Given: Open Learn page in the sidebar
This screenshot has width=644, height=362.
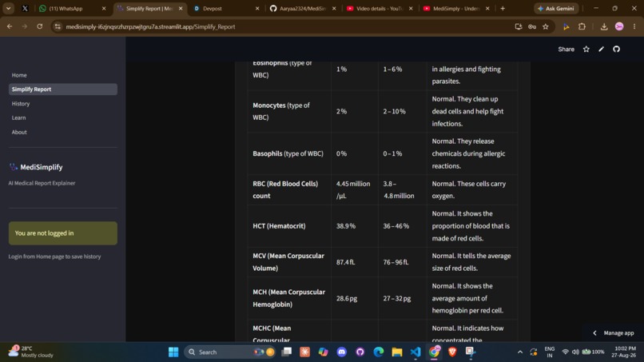Looking at the screenshot, I should [63, 117].
